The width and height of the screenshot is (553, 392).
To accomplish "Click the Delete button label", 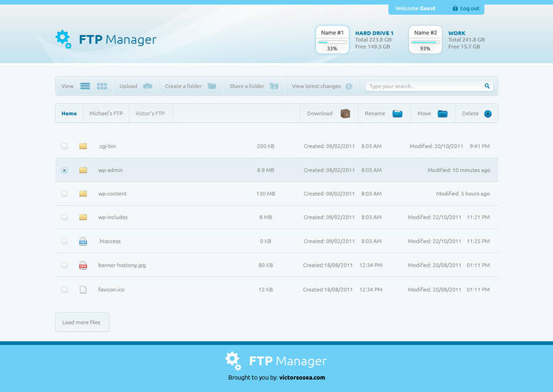I will (470, 114).
